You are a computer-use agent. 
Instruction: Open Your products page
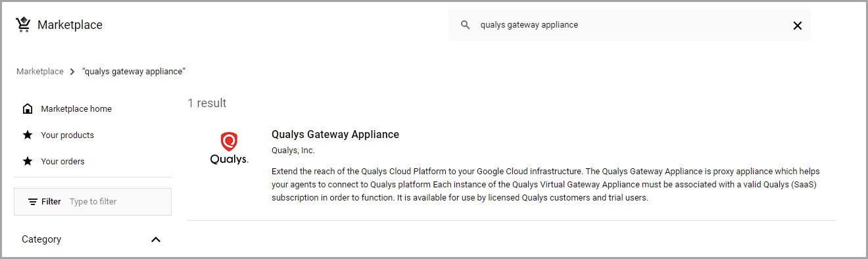67,135
